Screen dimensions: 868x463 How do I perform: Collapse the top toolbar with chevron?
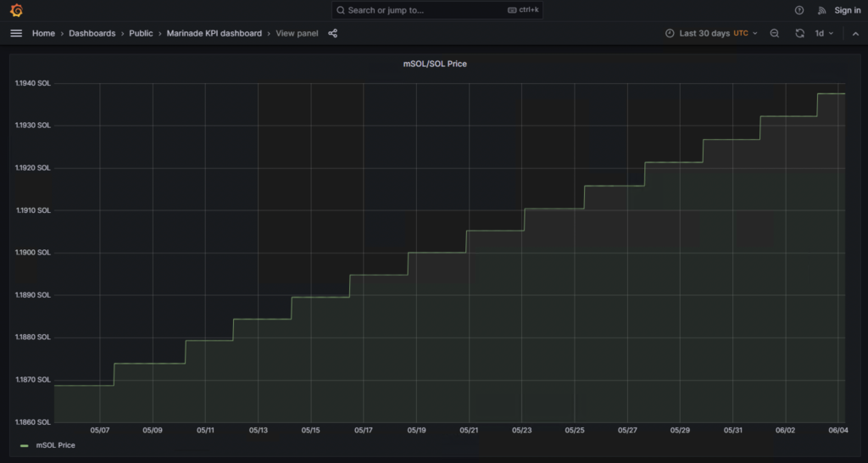tap(855, 33)
